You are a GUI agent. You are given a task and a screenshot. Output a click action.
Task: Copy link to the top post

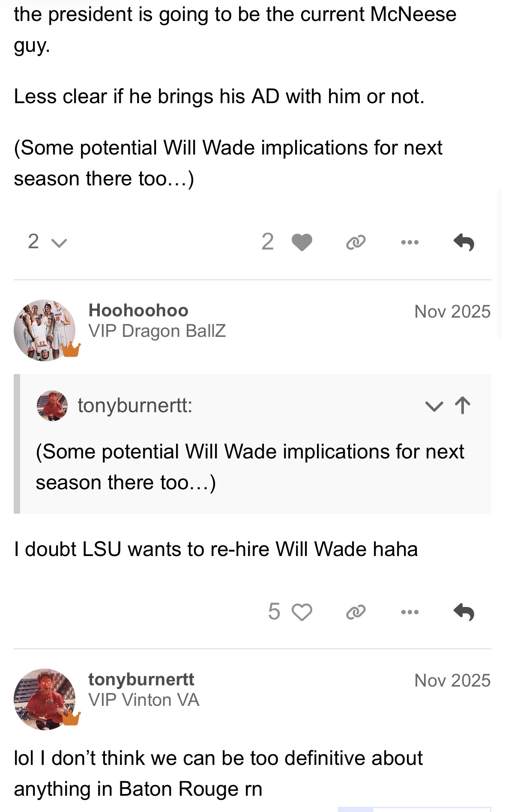point(356,242)
